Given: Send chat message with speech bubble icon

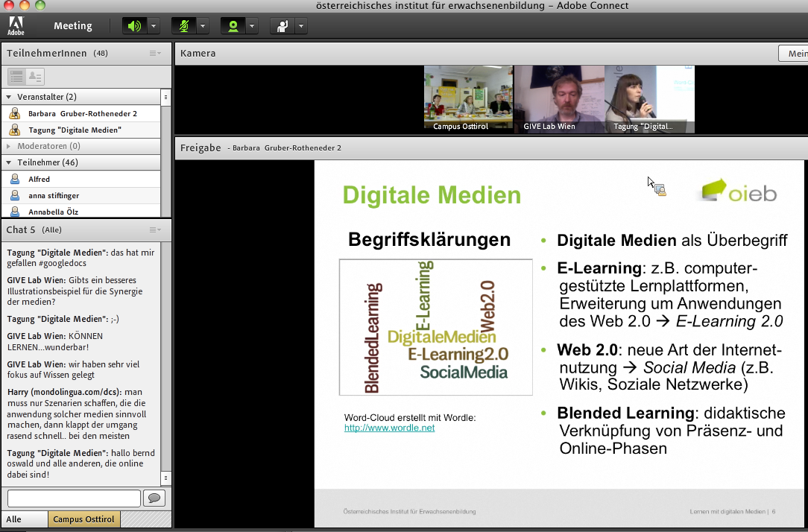Looking at the screenshot, I should 154,498.
